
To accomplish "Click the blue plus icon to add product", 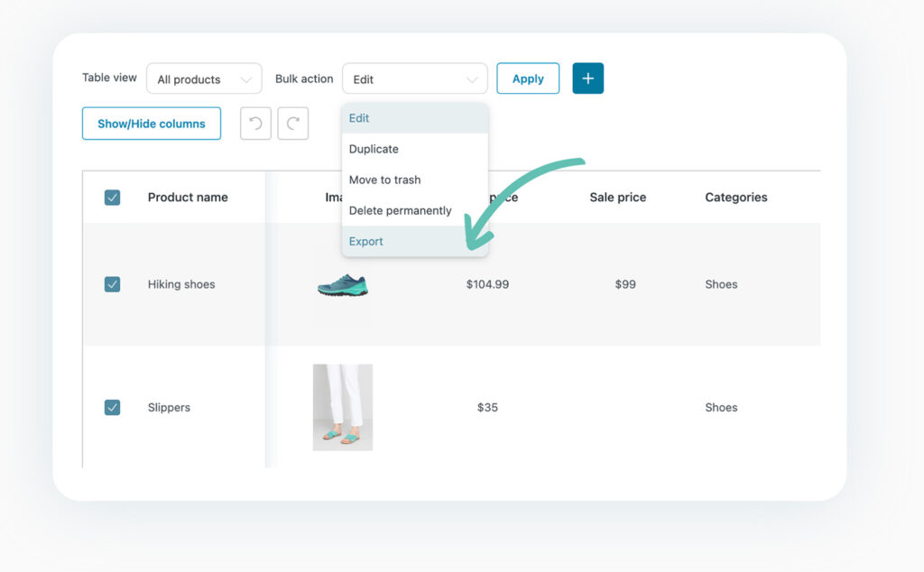I will tap(587, 78).
